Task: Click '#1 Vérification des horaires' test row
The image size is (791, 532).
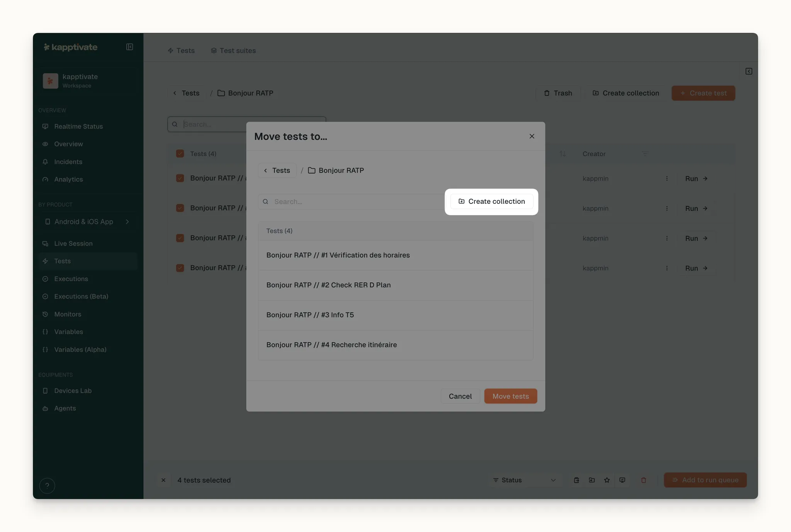Action: point(395,255)
